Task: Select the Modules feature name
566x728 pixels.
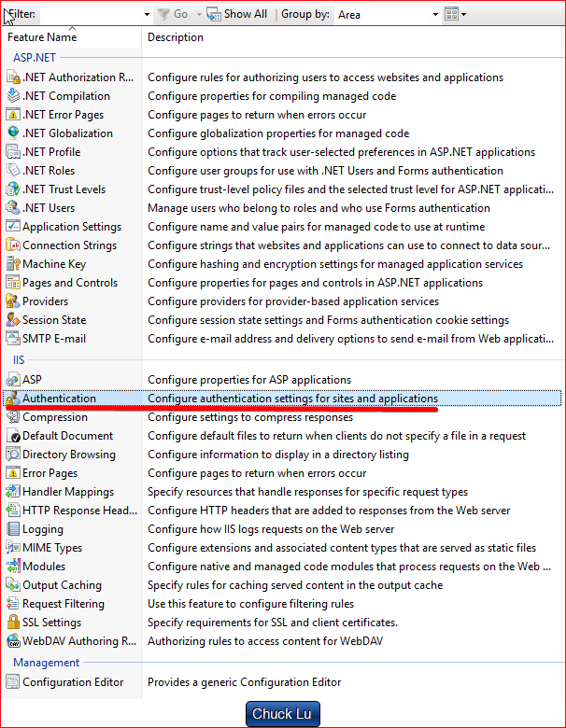Action: coord(44,566)
